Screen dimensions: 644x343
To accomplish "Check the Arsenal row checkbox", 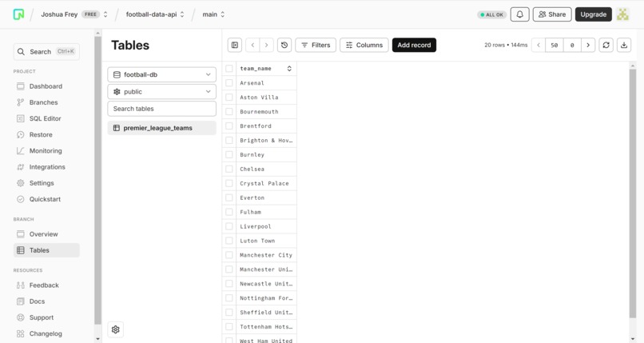I will (x=229, y=83).
